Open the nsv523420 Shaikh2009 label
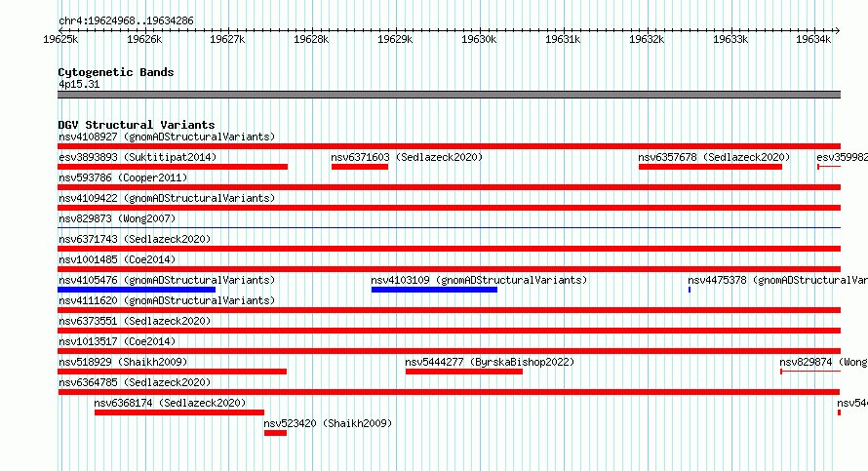This screenshot has width=868, height=471. pos(328,423)
